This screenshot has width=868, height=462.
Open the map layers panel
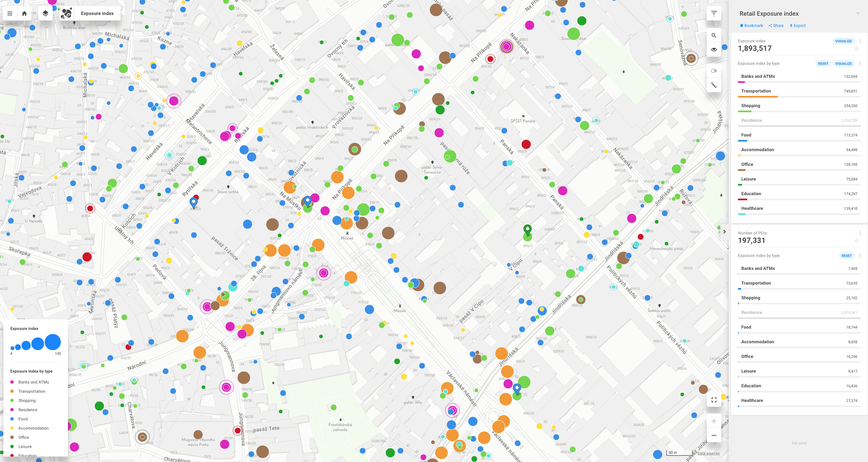coord(45,14)
